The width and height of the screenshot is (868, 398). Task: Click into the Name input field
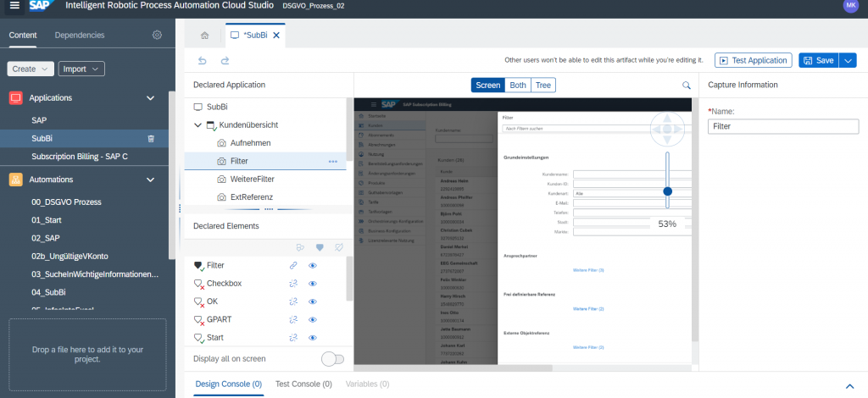pos(783,126)
